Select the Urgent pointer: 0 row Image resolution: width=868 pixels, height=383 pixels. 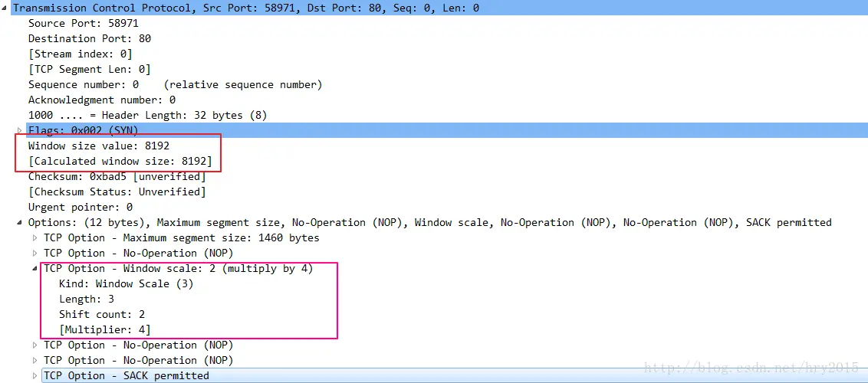click(81, 208)
